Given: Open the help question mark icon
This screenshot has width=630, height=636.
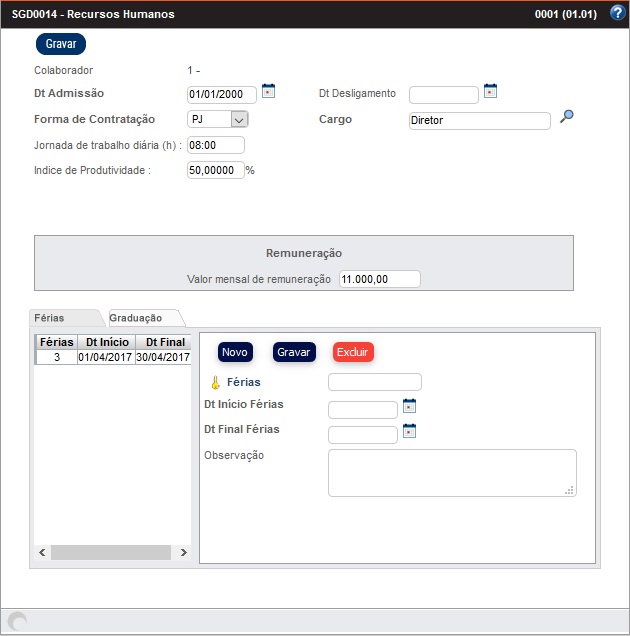Looking at the screenshot, I should 617,14.
